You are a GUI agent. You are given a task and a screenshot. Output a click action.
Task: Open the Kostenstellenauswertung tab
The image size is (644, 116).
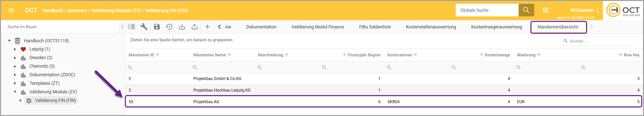click(431, 27)
